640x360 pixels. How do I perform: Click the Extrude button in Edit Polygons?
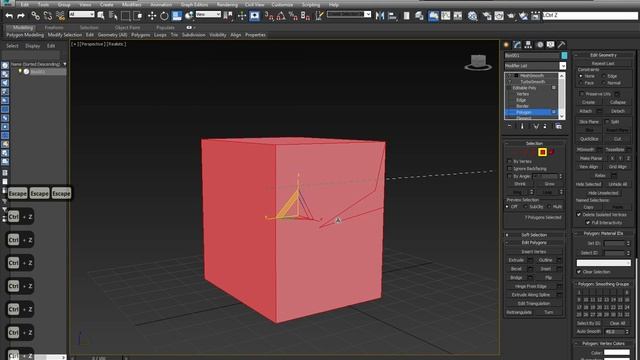click(516, 260)
